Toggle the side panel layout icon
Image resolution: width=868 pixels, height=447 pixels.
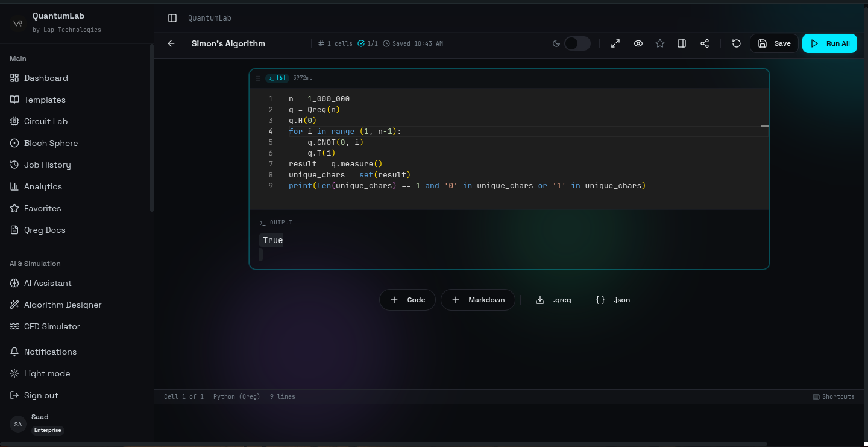coord(682,43)
